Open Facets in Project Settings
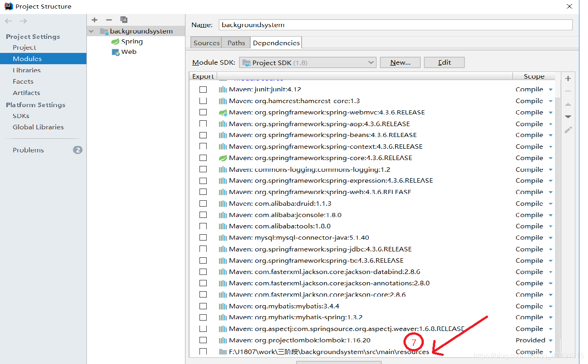Viewport: 588px width, 364px height. click(23, 81)
